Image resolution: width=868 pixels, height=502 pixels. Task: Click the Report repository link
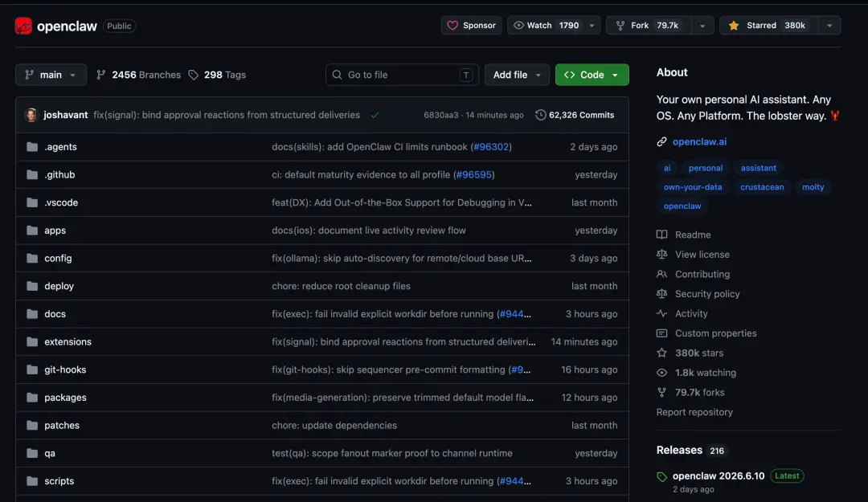tap(694, 412)
